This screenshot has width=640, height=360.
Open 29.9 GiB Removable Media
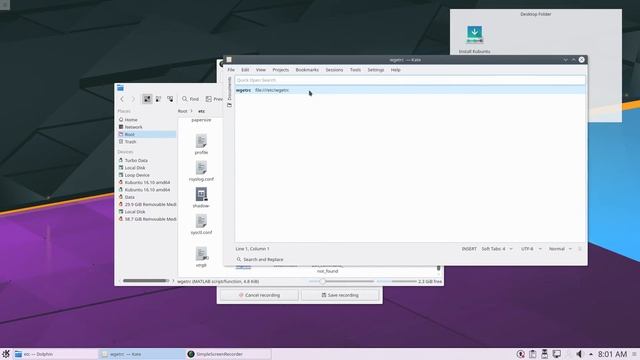click(147, 204)
